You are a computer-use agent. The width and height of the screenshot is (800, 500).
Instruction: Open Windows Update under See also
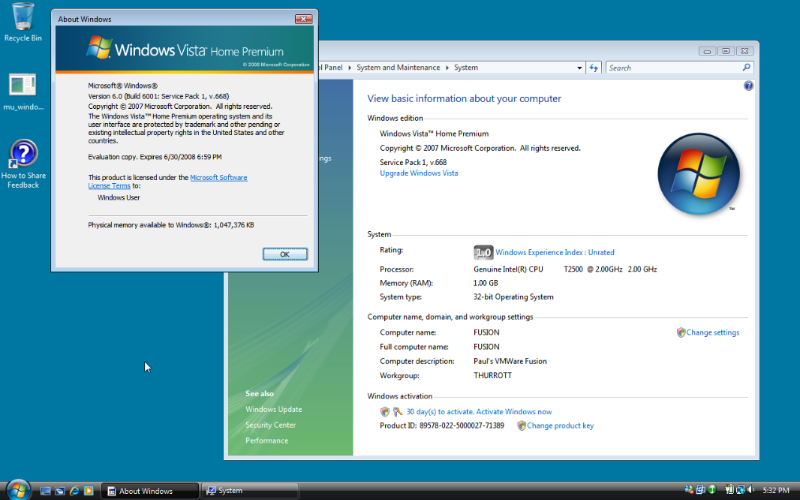point(273,409)
